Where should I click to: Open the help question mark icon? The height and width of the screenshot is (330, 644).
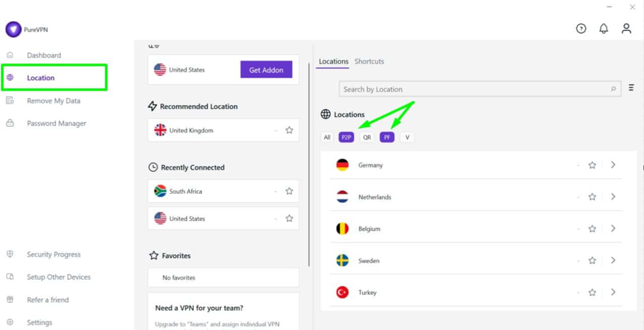581,28
